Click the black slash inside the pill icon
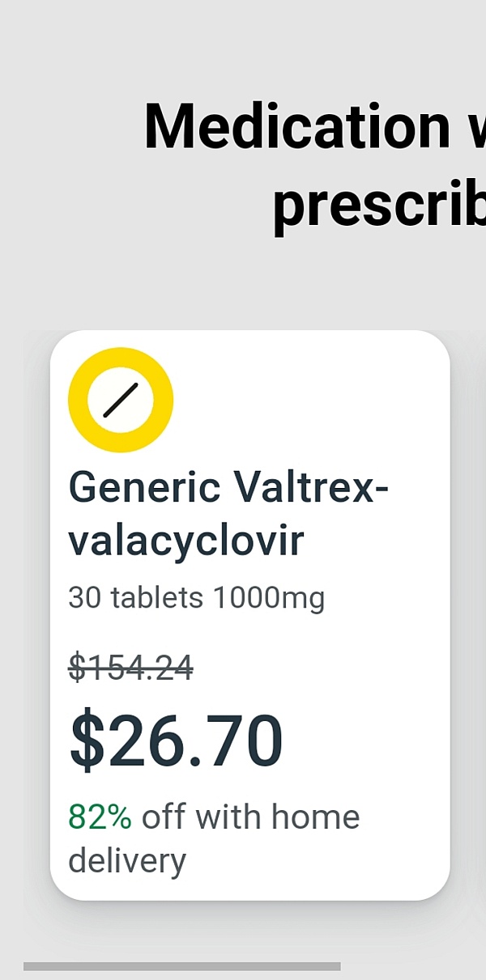Image resolution: width=486 pixels, height=980 pixels. [122, 400]
